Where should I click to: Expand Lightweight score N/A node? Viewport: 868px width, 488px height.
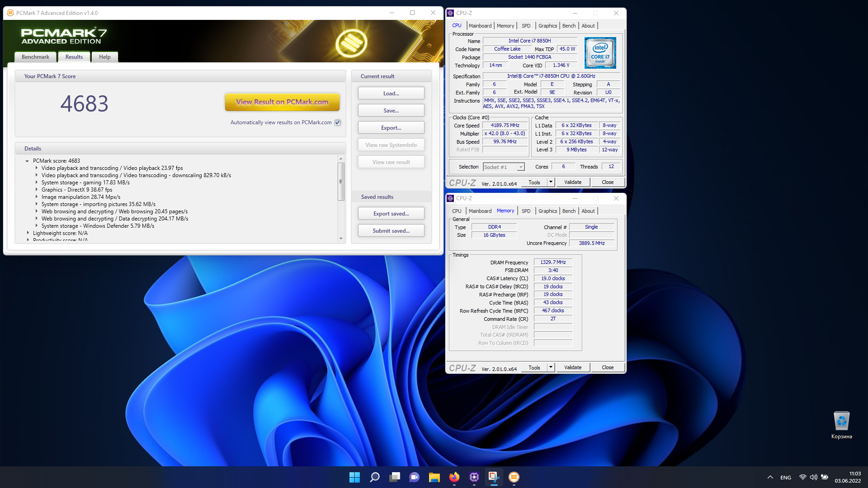point(28,233)
